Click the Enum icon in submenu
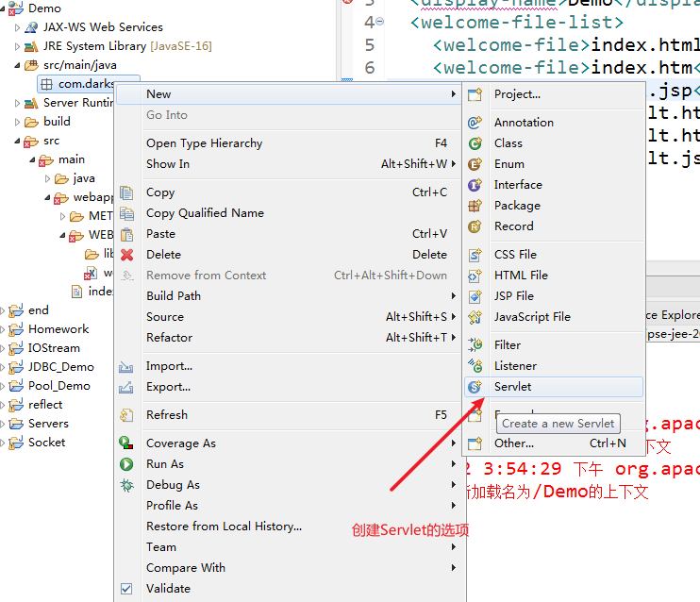Image resolution: width=700 pixels, height=602 pixels. [x=475, y=164]
